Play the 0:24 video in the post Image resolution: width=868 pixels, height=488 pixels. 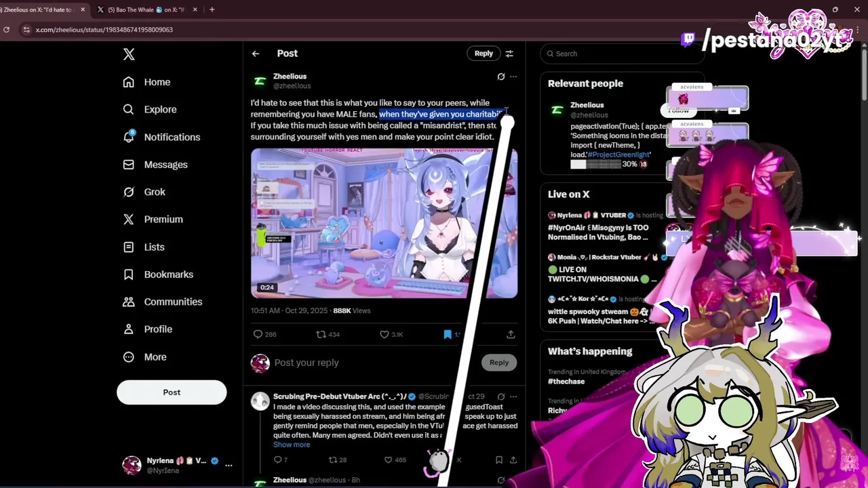[384, 224]
